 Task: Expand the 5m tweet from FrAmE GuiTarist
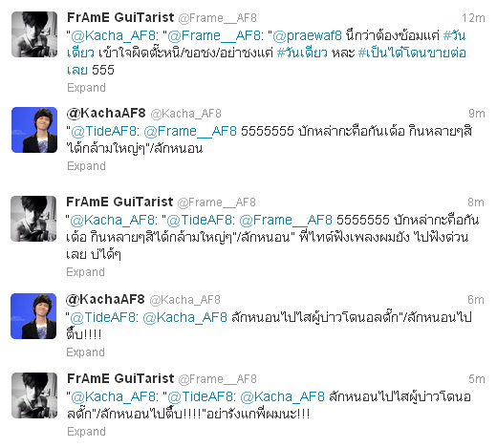click(86, 432)
